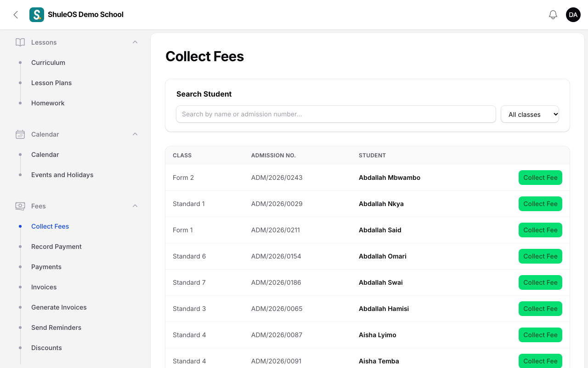Click admission number ADM/2026/0087
This screenshot has height=368, width=588.
coord(277,335)
